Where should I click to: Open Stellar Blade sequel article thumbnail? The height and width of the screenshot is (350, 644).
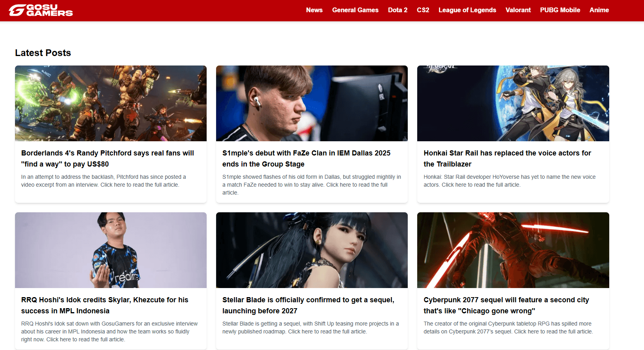312,250
